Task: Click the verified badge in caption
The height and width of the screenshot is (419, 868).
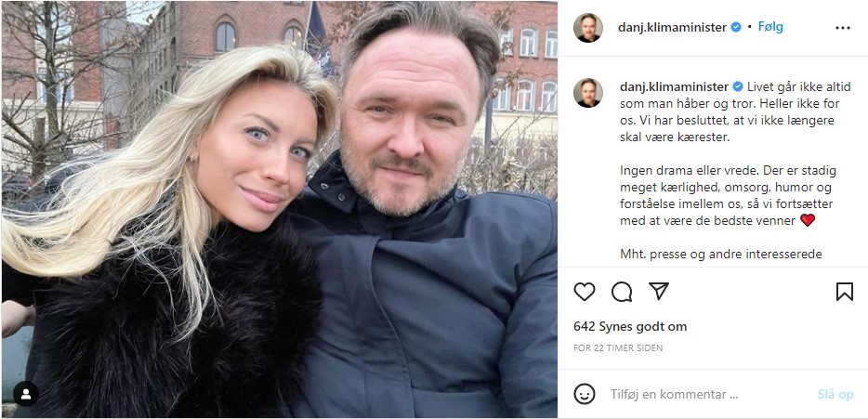Action: (738, 87)
